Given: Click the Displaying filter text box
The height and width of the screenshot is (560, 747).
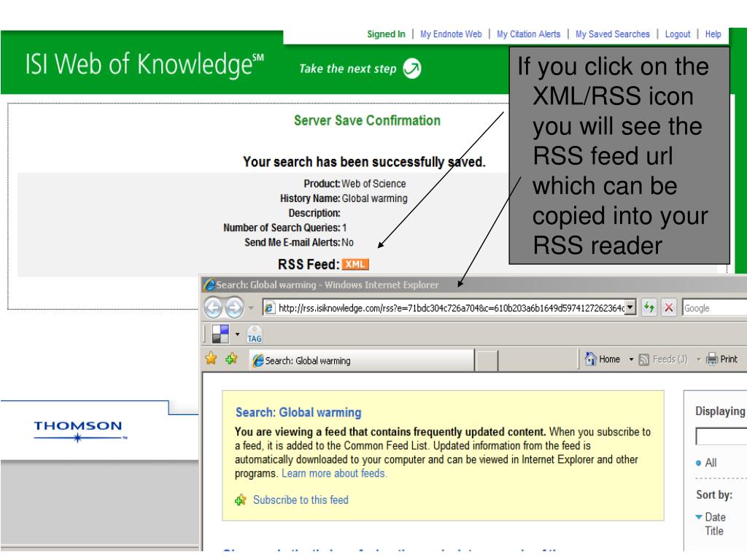Looking at the screenshot, I should 721,436.
